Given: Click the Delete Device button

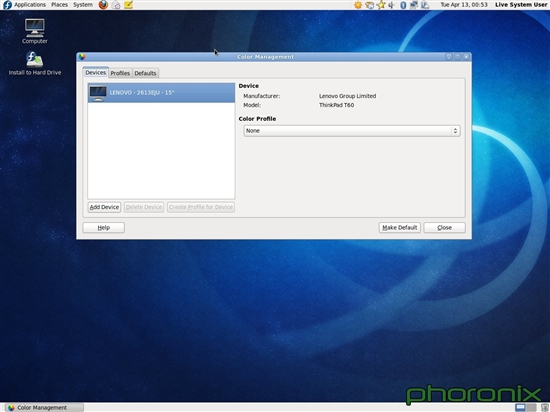Looking at the screenshot, I should [144, 207].
